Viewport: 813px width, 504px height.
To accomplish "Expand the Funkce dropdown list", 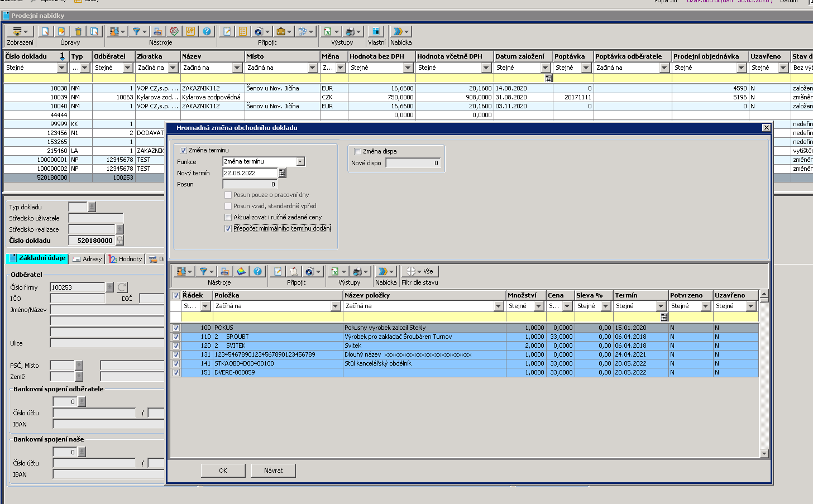I will 300,161.
